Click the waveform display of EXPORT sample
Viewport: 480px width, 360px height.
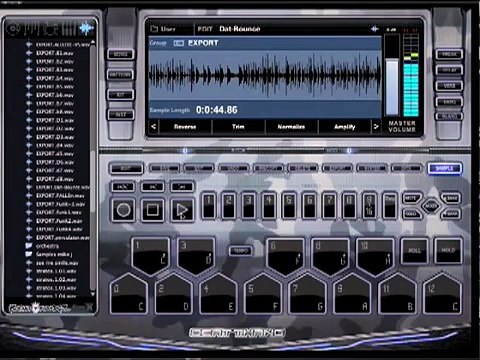265,74
